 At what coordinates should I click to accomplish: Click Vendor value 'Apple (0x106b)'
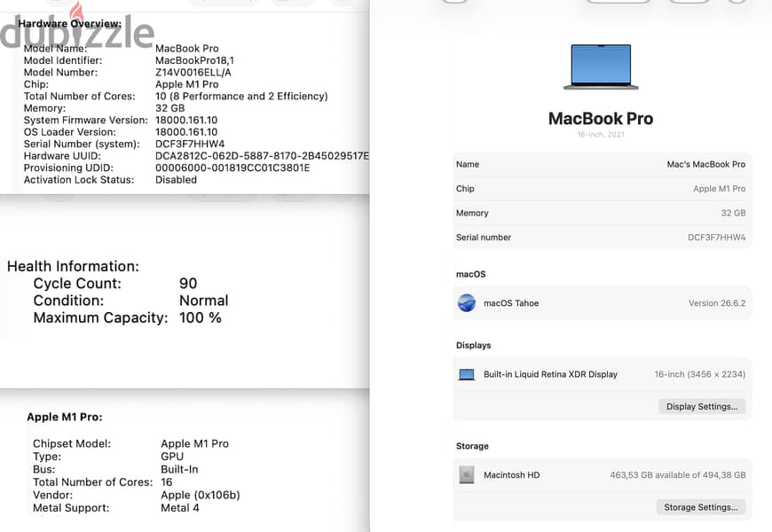(x=201, y=495)
